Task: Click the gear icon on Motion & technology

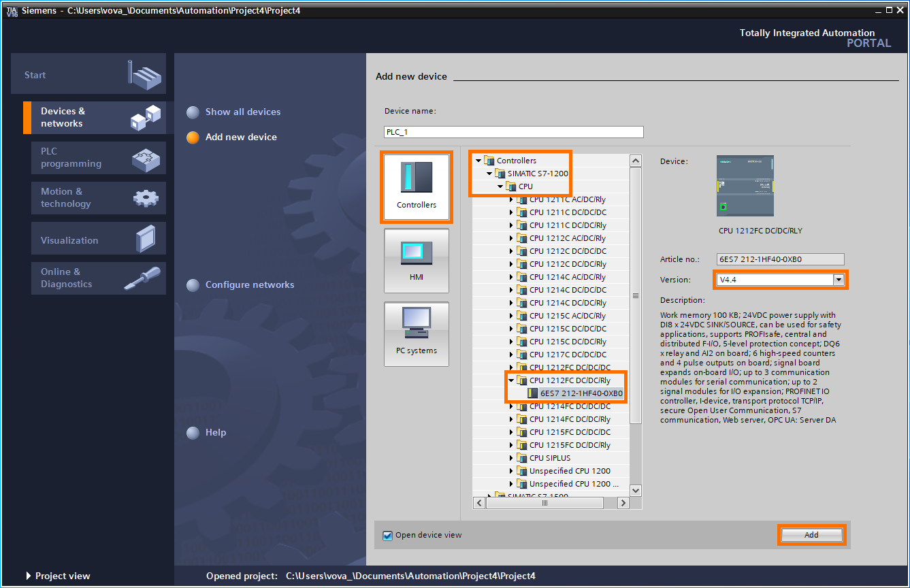Action: click(x=146, y=198)
